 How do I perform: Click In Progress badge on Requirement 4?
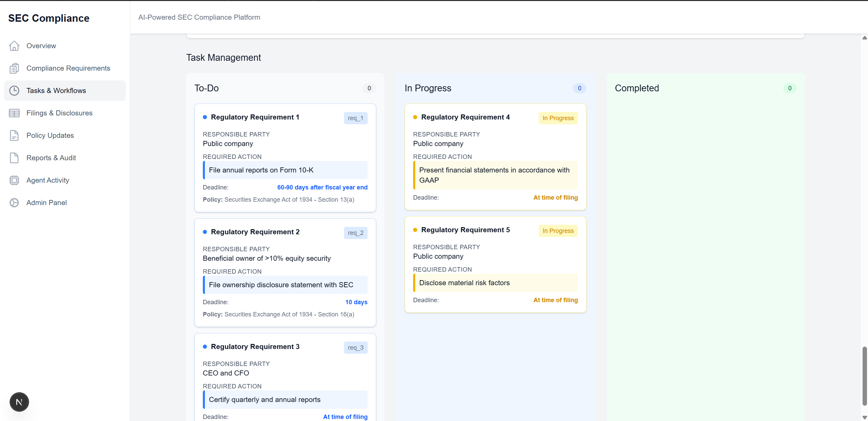(558, 118)
